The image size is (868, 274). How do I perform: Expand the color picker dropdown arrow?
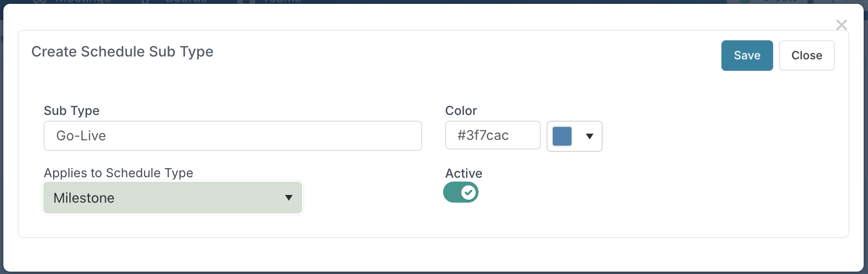(x=590, y=136)
